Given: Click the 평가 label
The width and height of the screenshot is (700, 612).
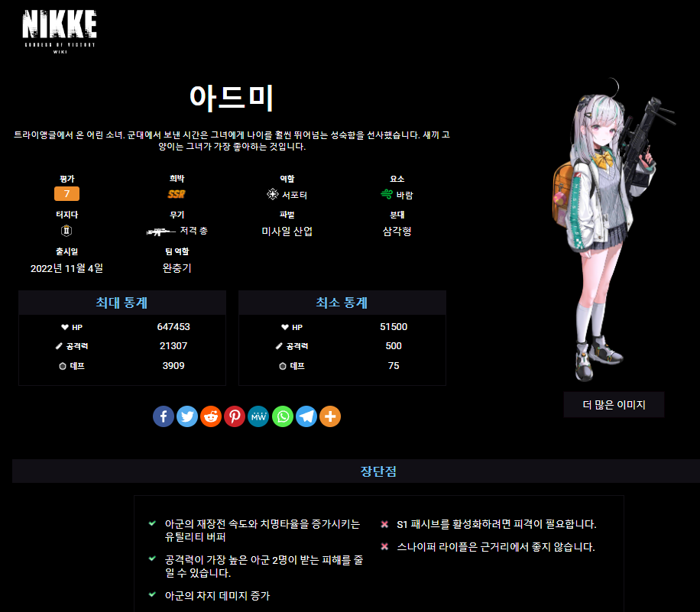Looking at the screenshot, I should (x=66, y=179).
